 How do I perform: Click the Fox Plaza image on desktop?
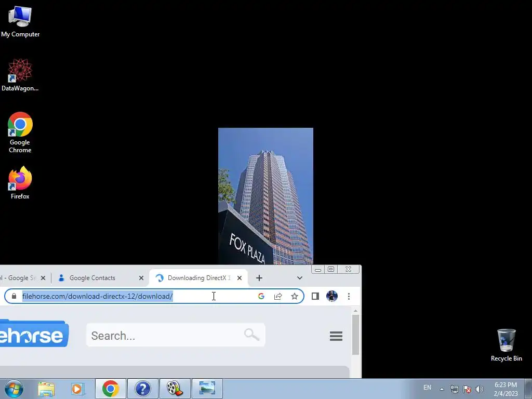(265, 196)
